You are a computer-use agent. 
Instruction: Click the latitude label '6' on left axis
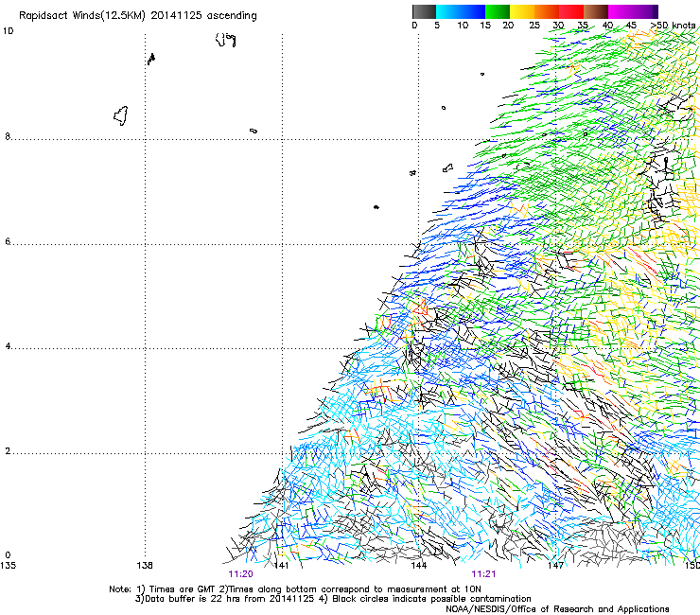(8, 241)
